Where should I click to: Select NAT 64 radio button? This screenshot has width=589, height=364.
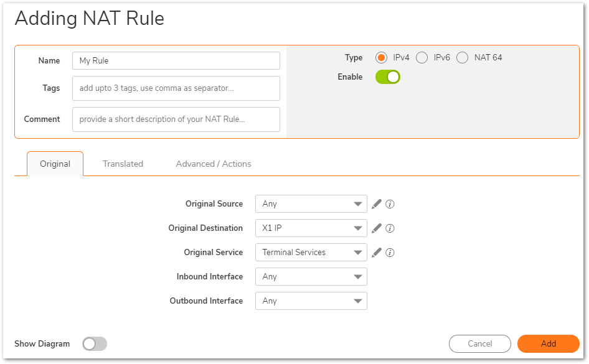click(x=462, y=58)
